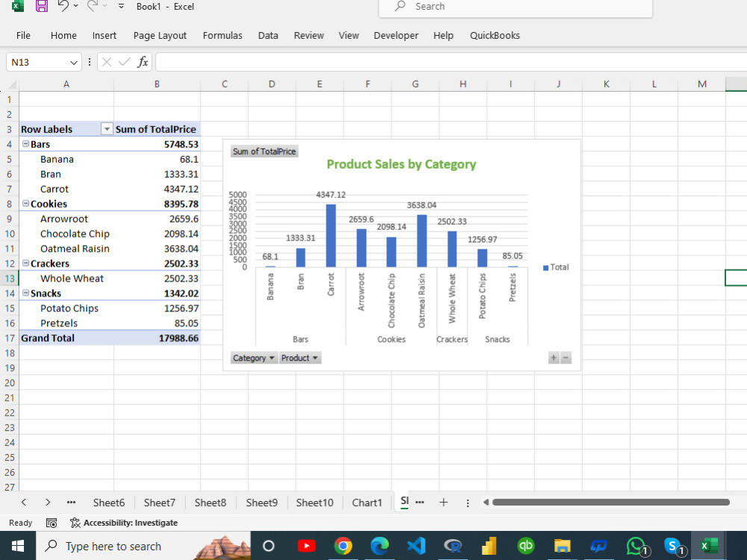This screenshot has width=747, height=560.
Task: Click the collapse (−) button on the chart
Action: click(x=565, y=358)
